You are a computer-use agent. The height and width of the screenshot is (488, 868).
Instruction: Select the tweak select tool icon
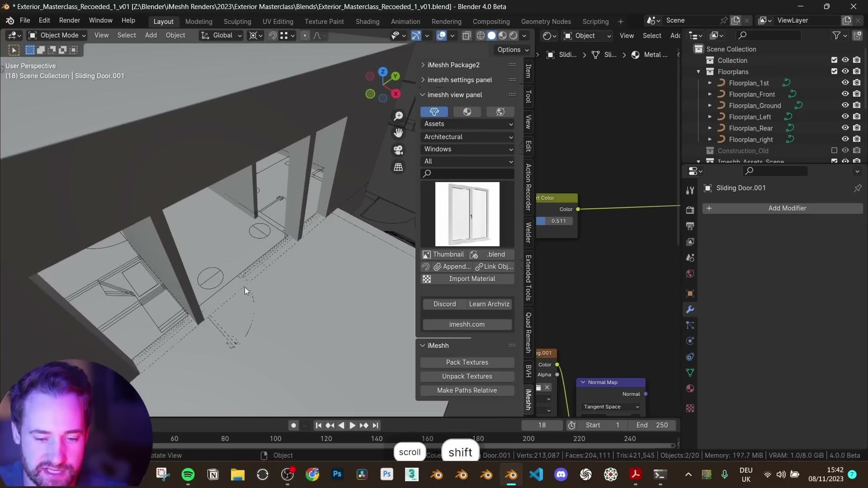click(14, 50)
